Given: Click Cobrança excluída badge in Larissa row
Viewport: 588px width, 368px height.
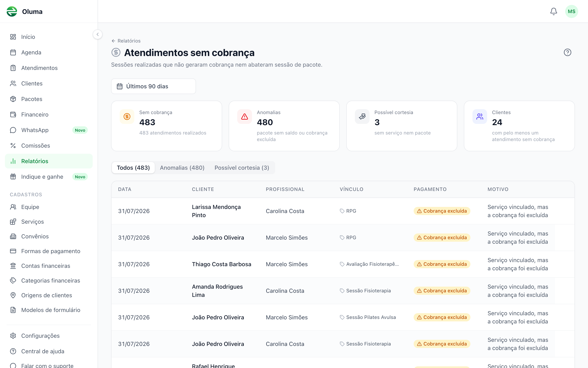Looking at the screenshot, I should (x=442, y=211).
